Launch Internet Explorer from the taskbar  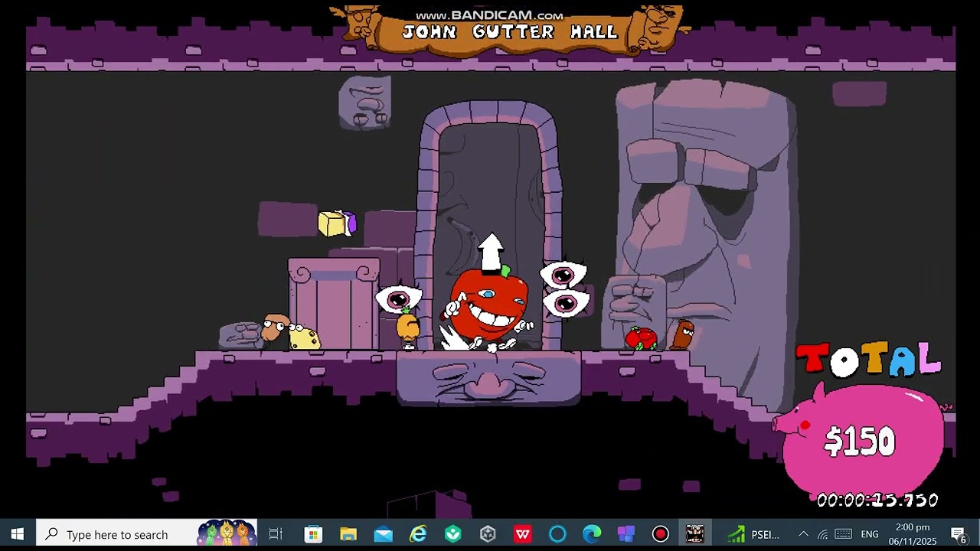(418, 534)
